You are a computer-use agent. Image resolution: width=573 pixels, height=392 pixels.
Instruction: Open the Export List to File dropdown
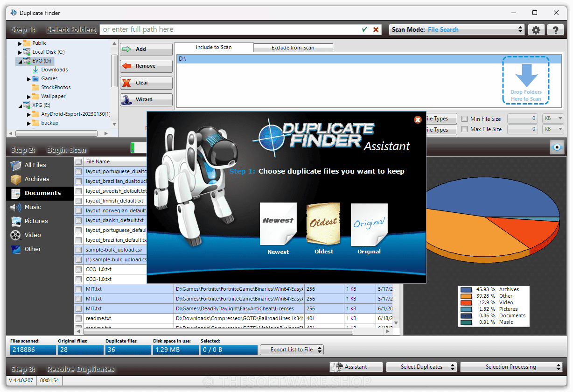pos(291,350)
